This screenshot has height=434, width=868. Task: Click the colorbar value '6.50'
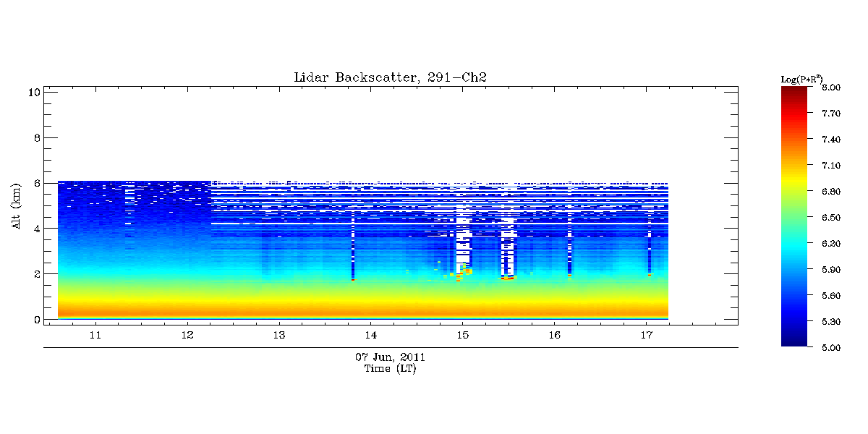tap(831, 218)
